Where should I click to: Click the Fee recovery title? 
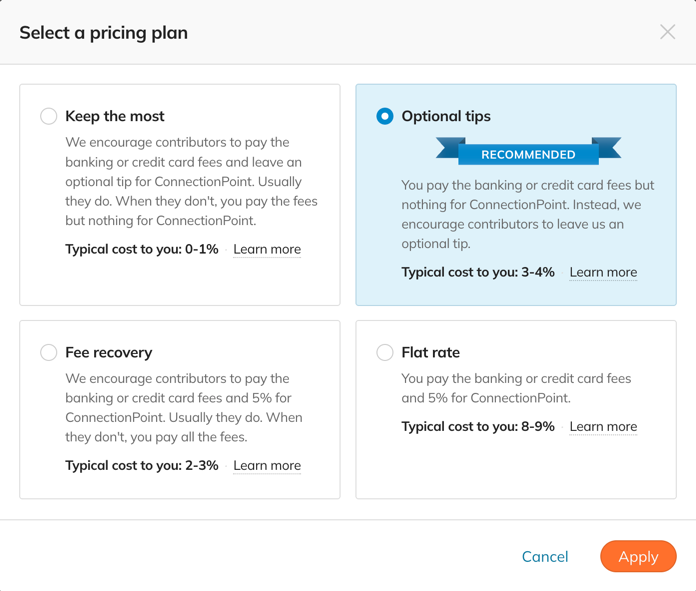click(109, 353)
